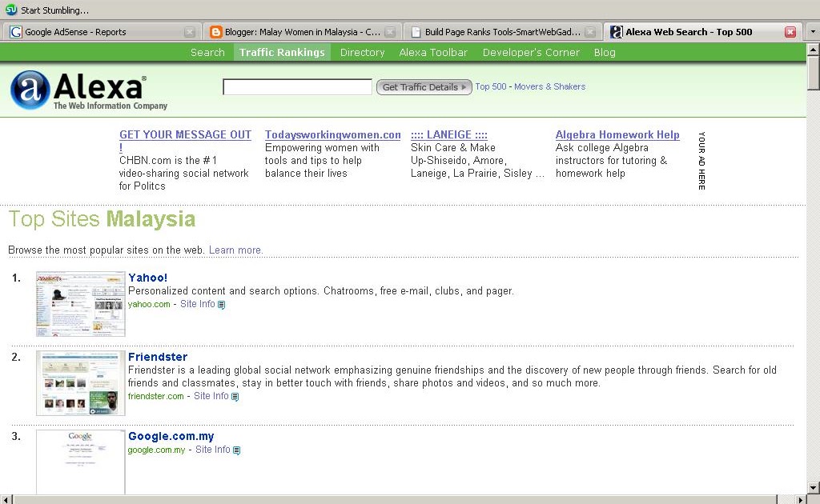Viewport: 820px width, 504px height.
Task: Open the GET YOUR MESSAGE OUT ad link
Action: (185, 134)
